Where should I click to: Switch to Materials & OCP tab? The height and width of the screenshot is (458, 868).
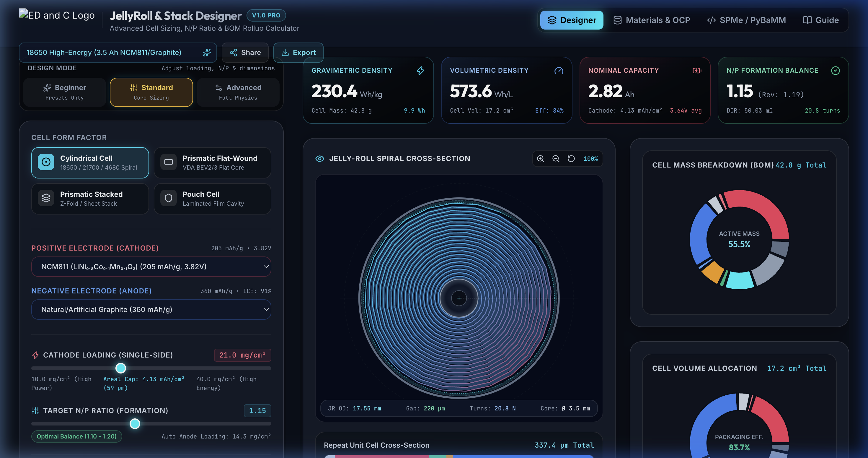pos(652,20)
